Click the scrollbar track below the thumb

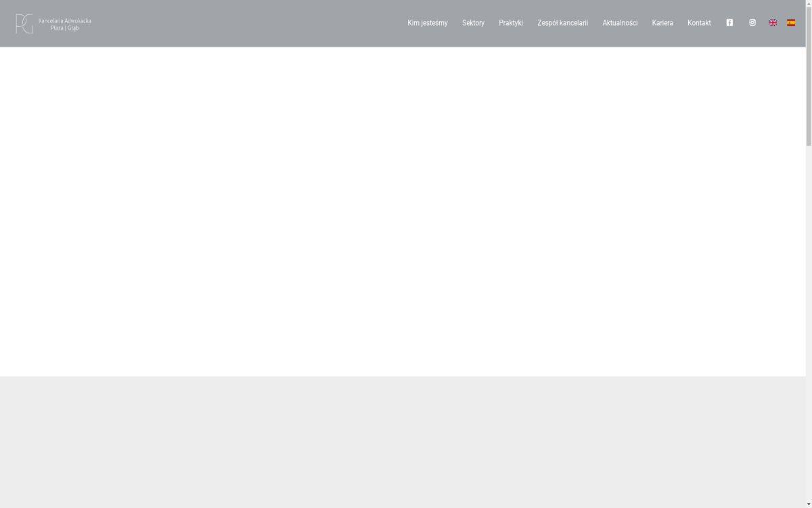(809, 305)
